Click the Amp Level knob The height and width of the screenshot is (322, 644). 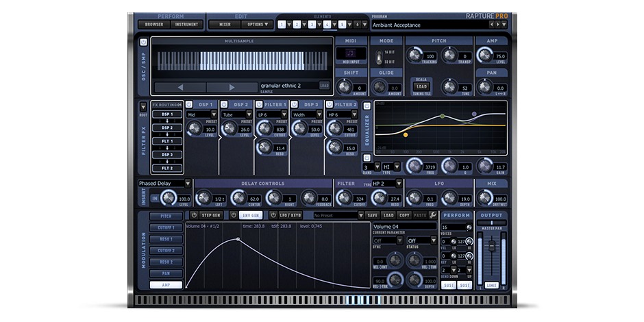pyautogui.click(x=485, y=55)
